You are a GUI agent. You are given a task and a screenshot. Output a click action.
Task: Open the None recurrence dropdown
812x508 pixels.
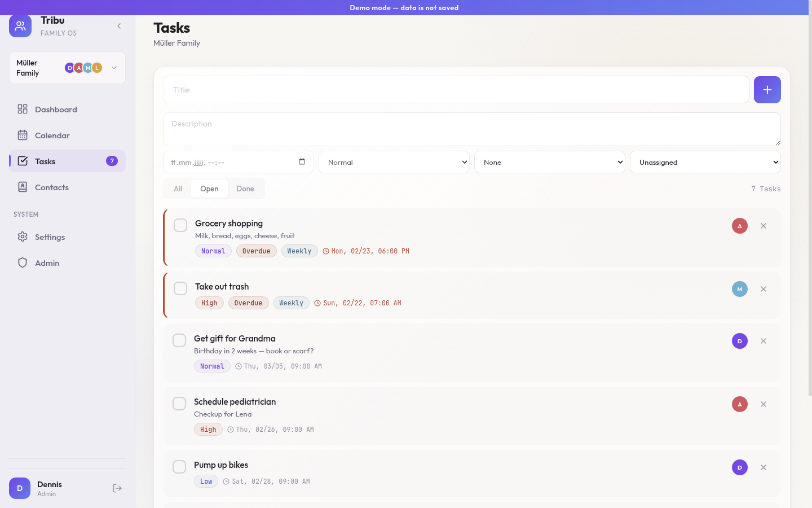[549, 162]
